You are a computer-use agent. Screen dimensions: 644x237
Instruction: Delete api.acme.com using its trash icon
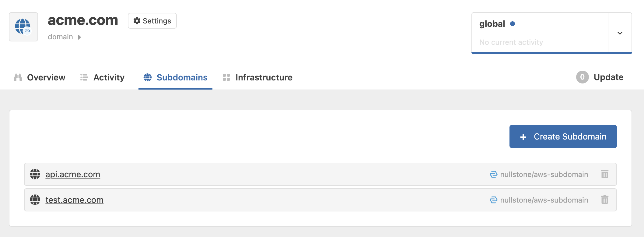tap(605, 174)
